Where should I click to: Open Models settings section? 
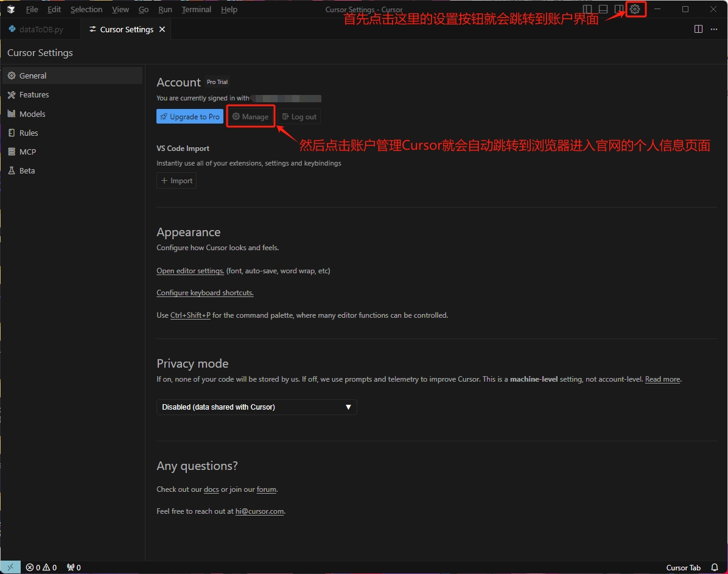pos(72,114)
